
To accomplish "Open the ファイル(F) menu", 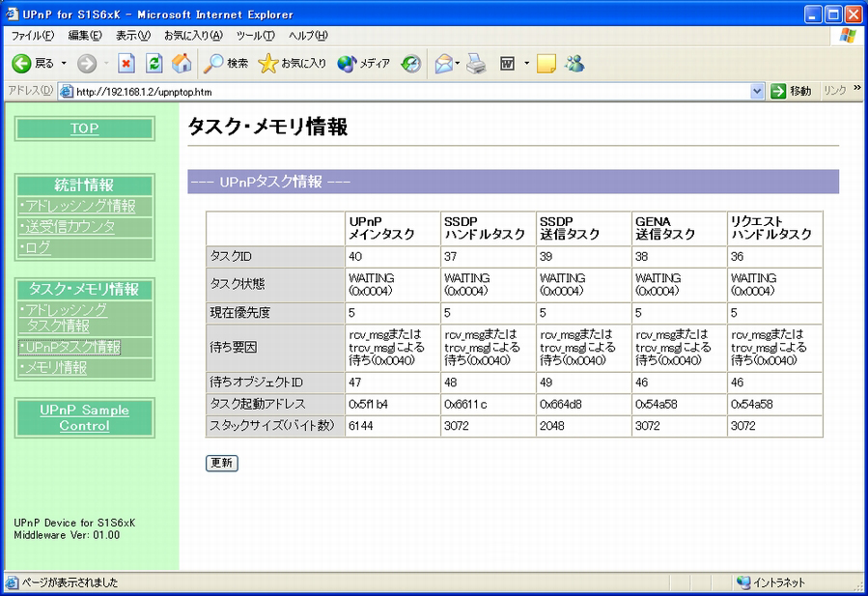I will click(33, 36).
